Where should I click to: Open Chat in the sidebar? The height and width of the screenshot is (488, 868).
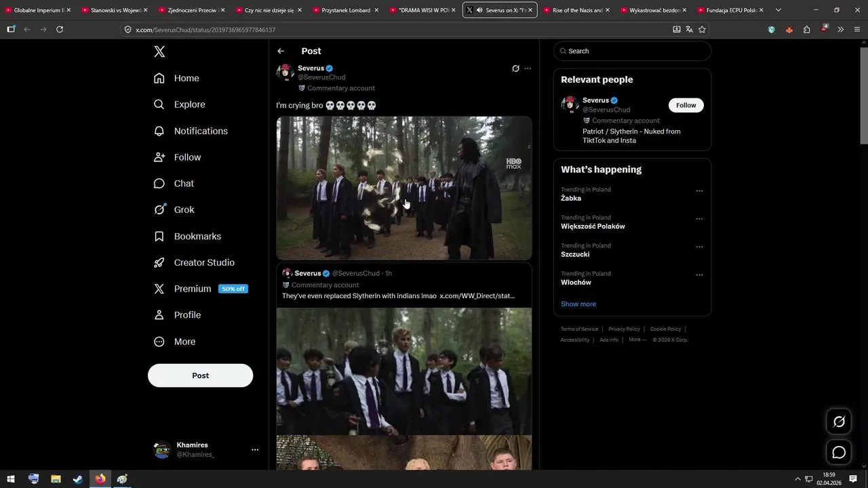point(174,184)
